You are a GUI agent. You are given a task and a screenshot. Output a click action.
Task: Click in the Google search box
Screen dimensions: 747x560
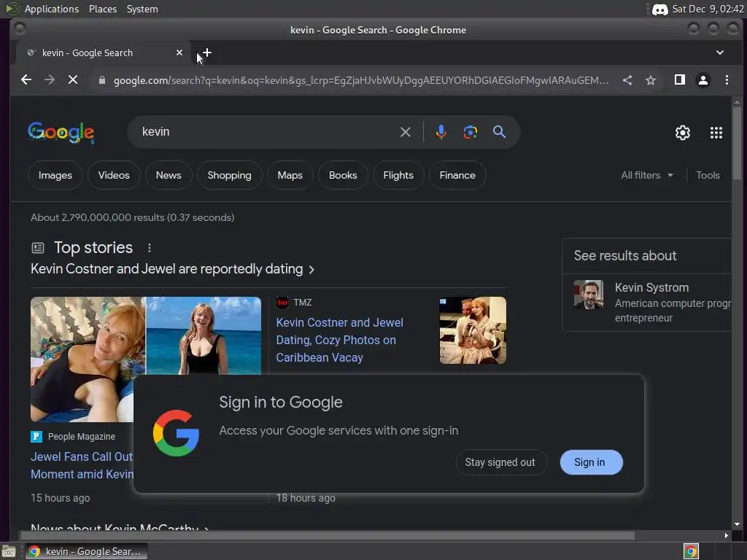tap(267, 132)
